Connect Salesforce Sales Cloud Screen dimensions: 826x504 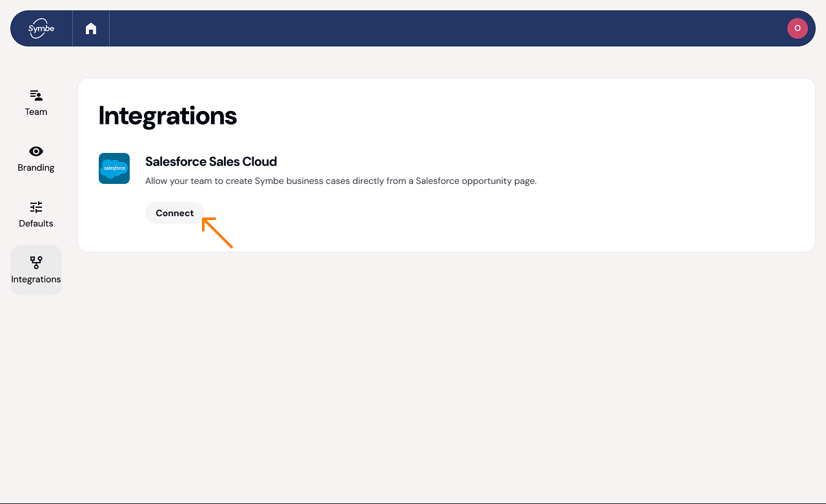175,213
